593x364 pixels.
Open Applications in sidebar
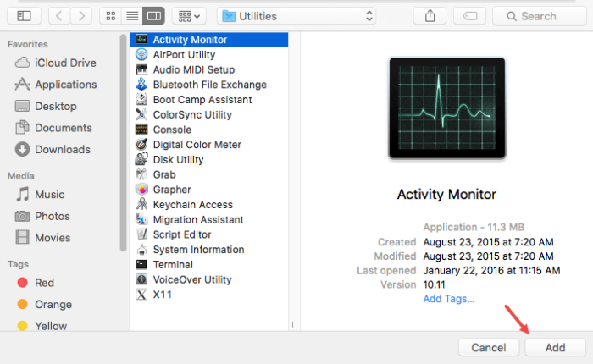tap(56, 85)
